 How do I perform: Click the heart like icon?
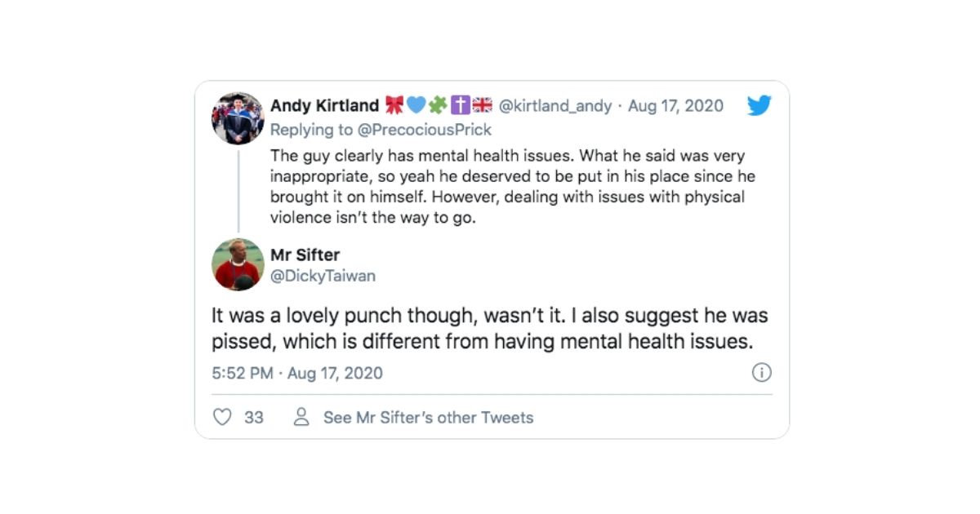(x=222, y=417)
